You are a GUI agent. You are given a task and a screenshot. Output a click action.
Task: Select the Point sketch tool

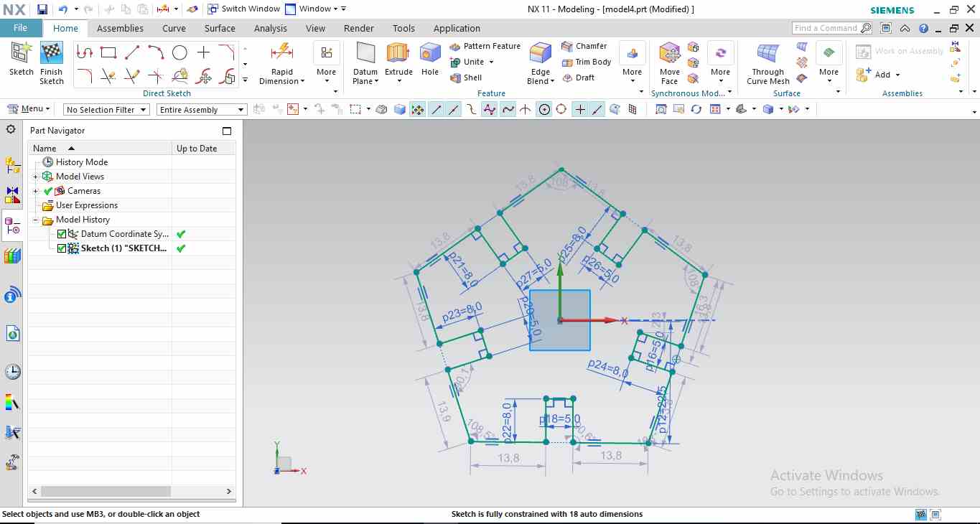click(203, 52)
